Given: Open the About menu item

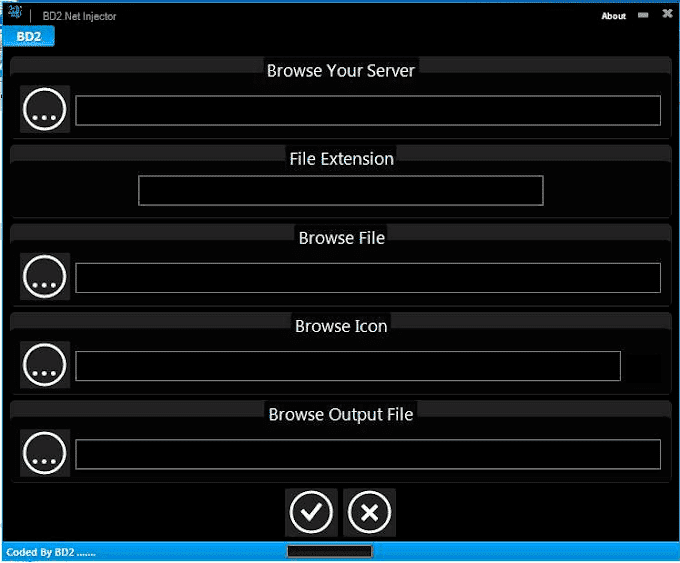Looking at the screenshot, I should point(613,16).
